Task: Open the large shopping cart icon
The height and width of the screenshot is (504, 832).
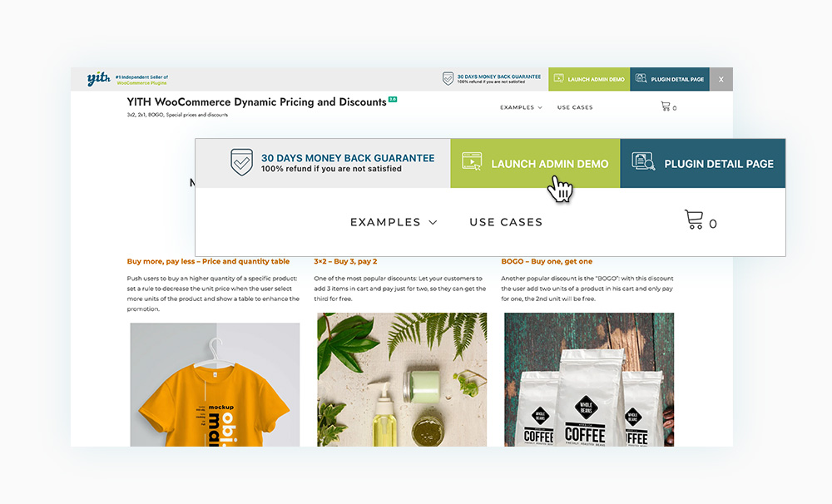Action: click(694, 220)
